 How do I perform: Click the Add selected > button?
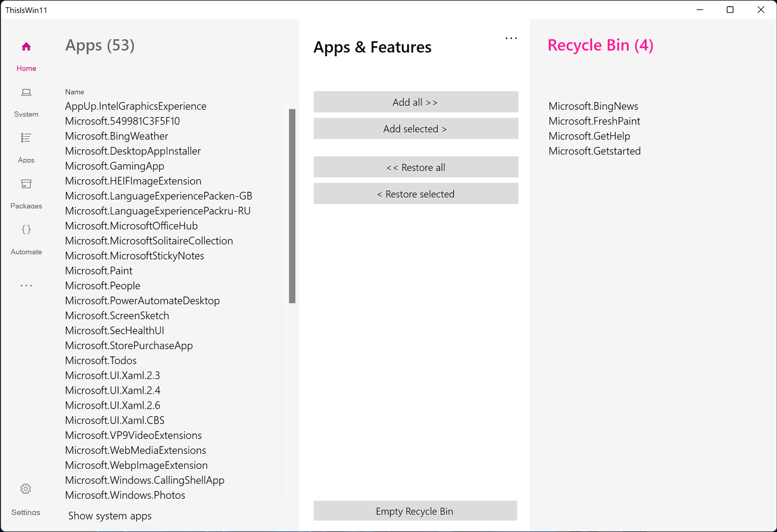click(416, 128)
